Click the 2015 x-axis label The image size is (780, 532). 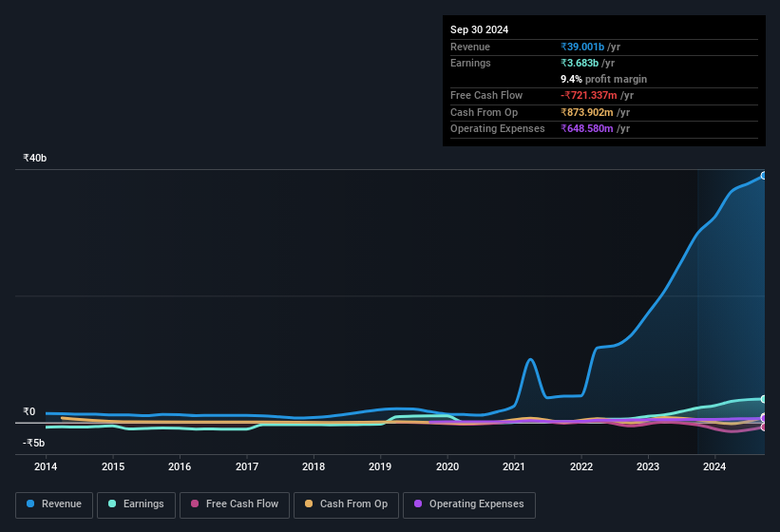[113, 466]
